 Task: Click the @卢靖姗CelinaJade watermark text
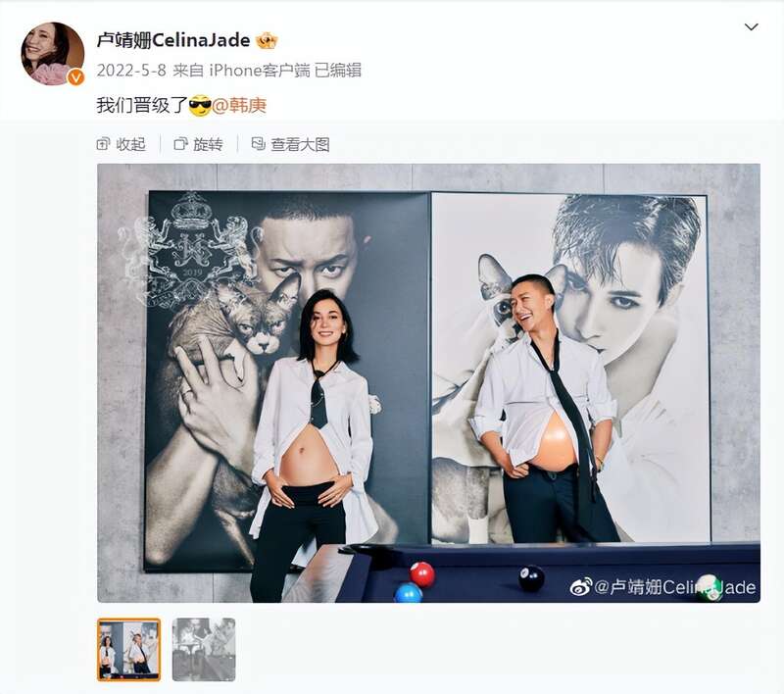pyautogui.click(x=675, y=586)
